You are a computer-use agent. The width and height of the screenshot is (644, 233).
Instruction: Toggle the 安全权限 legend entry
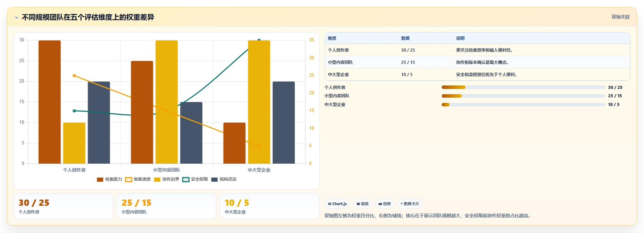pyautogui.click(x=195, y=179)
